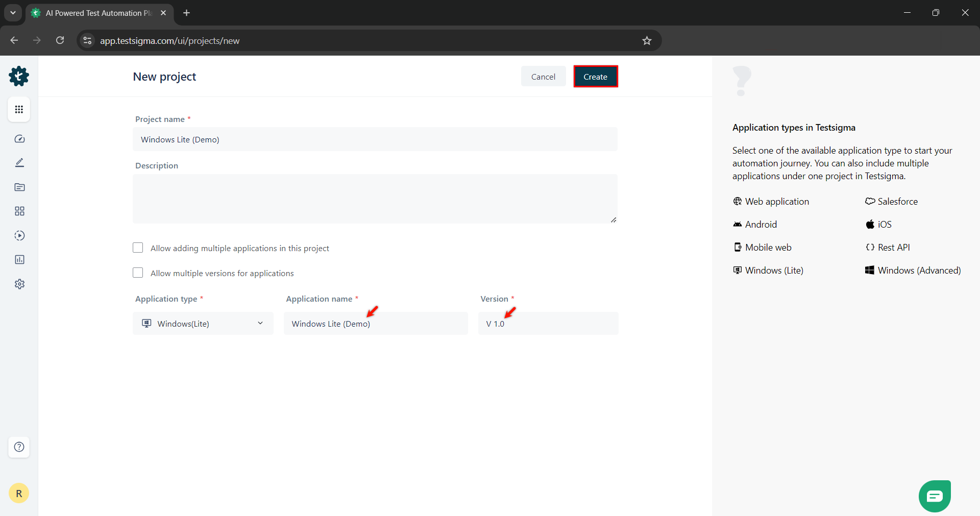Click the Testsigma logo icon
The height and width of the screenshot is (516, 980).
tap(19, 76)
